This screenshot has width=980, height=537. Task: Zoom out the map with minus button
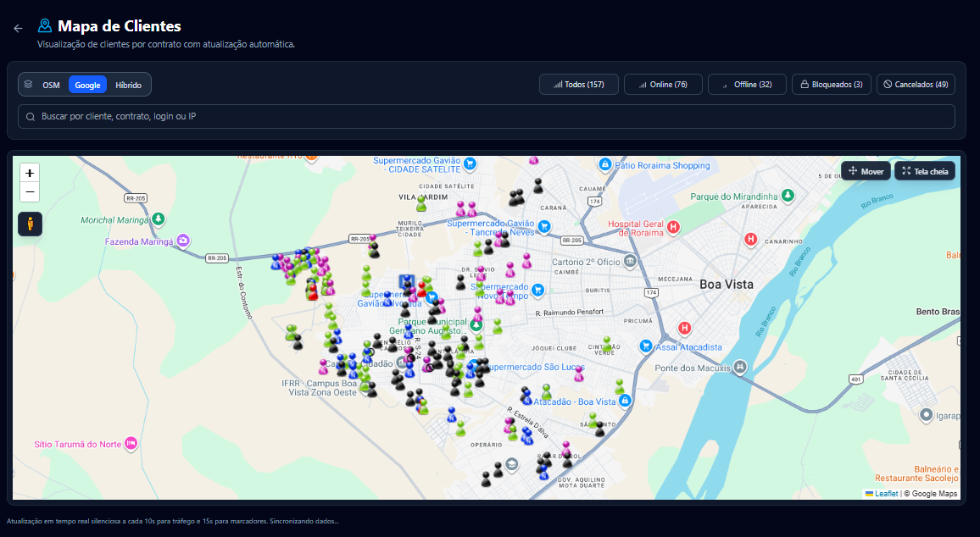click(30, 192)
